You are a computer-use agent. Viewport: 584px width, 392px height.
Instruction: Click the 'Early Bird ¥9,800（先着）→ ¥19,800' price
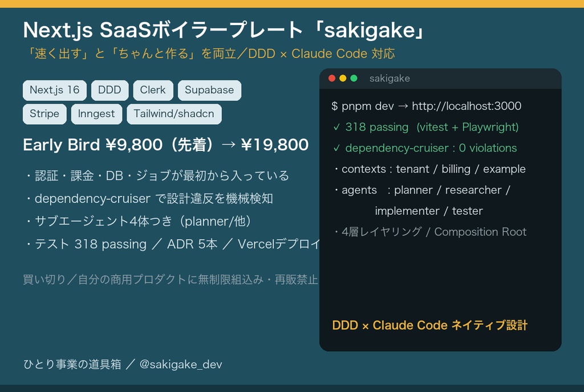click(x=166, y=145)
